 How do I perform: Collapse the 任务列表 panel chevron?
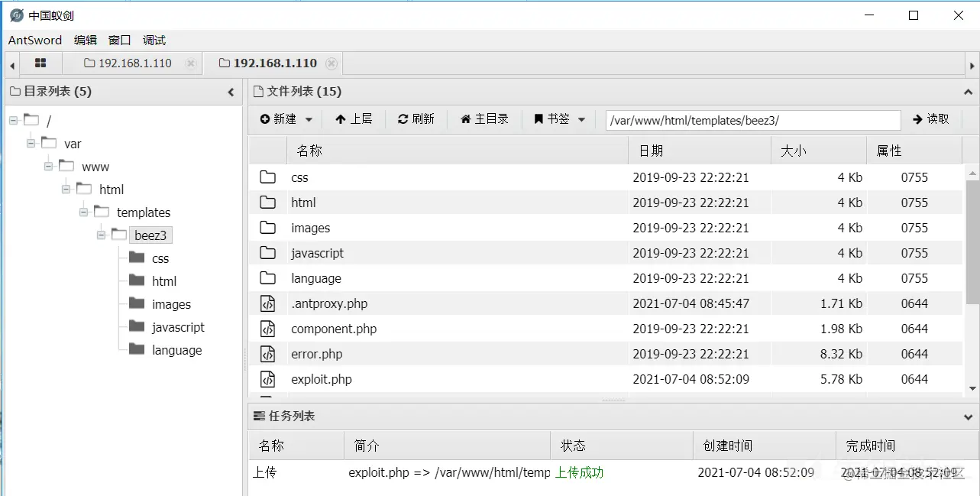[969, 417]
